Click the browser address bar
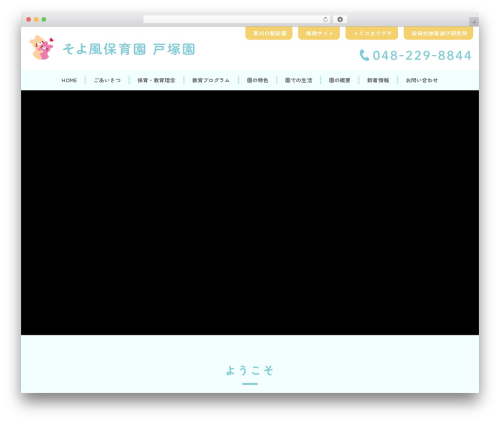 pos(237,20)
